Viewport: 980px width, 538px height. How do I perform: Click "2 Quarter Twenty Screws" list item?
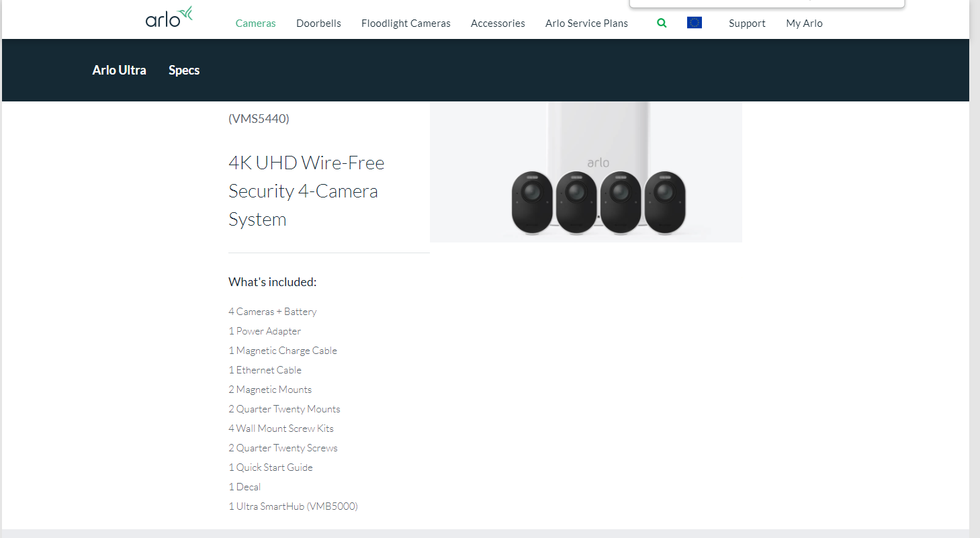tap(283, 448)
